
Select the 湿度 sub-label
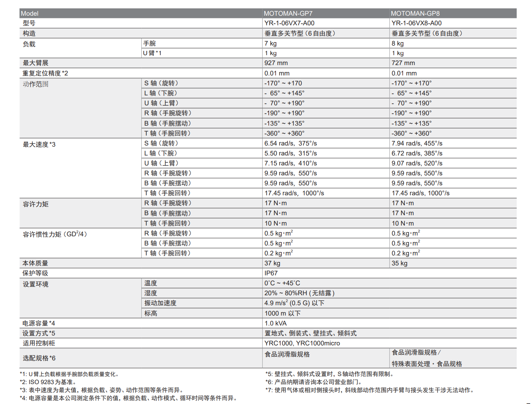click(x=151, y=293)
